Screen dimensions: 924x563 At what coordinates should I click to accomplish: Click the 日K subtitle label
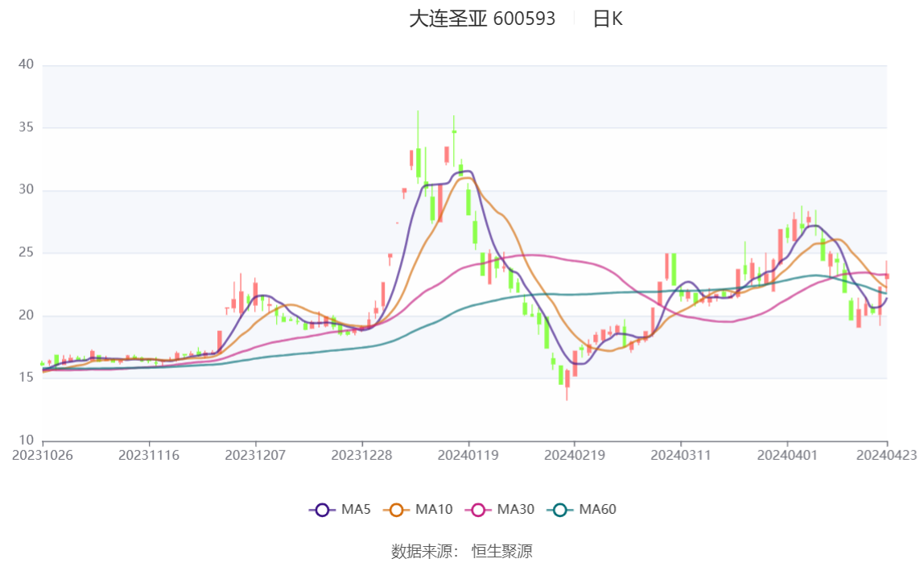tap(608, 19)
